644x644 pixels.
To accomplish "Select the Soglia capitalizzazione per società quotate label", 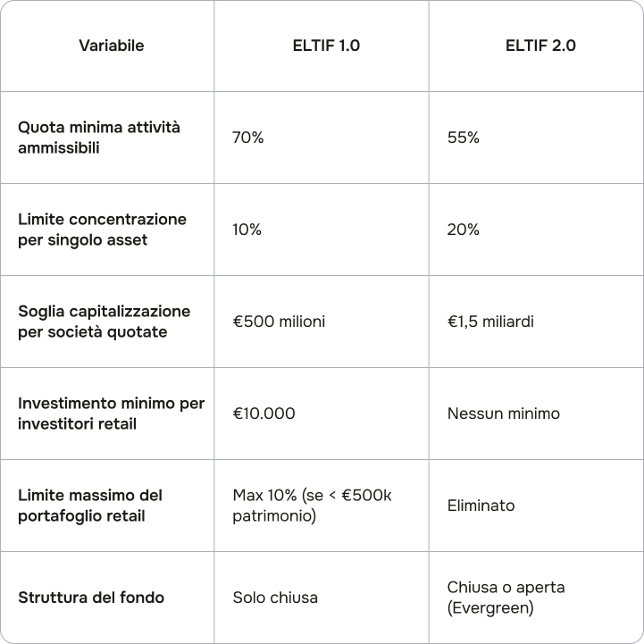I will click(x=105, y=322).
